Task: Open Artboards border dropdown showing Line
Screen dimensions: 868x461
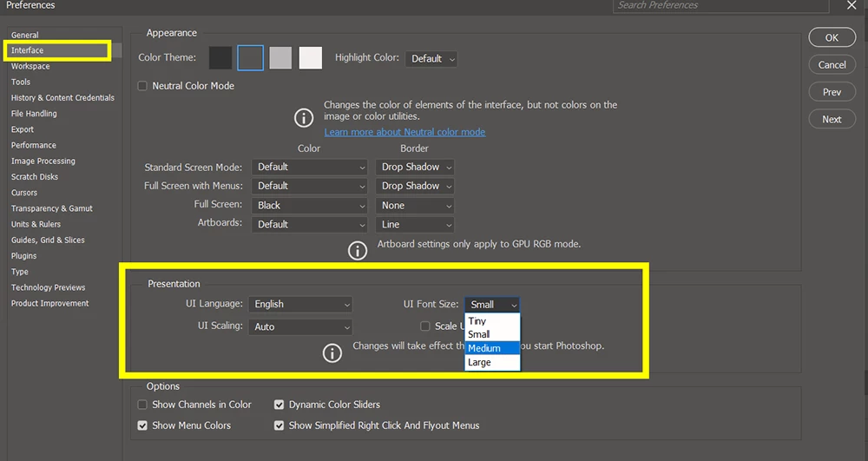Action: point(415,224)
